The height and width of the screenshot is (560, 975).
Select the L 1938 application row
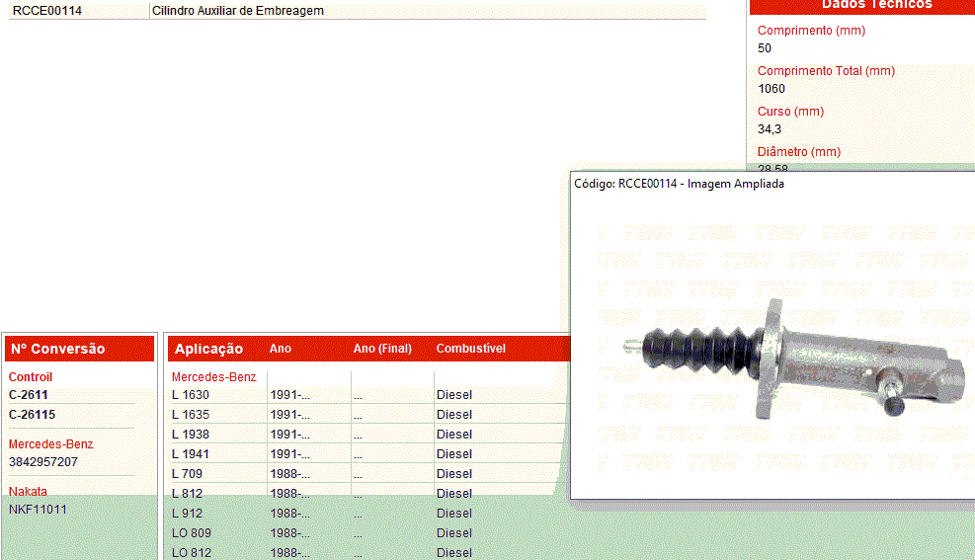coord(191,435)
